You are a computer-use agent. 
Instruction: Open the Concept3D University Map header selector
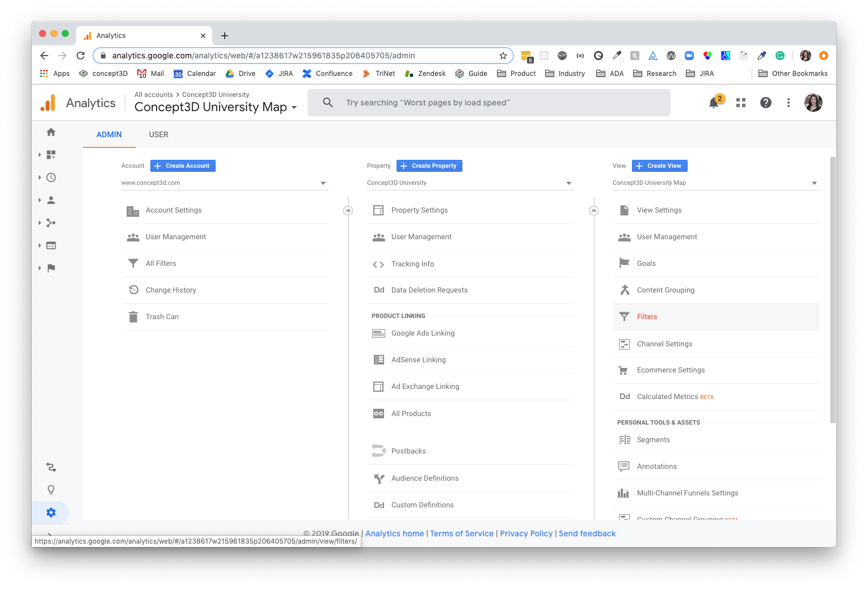[216, 107]
